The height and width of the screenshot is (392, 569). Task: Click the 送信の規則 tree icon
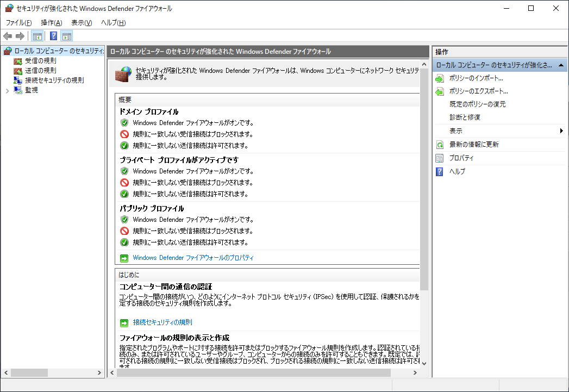(x=18, y=71)
